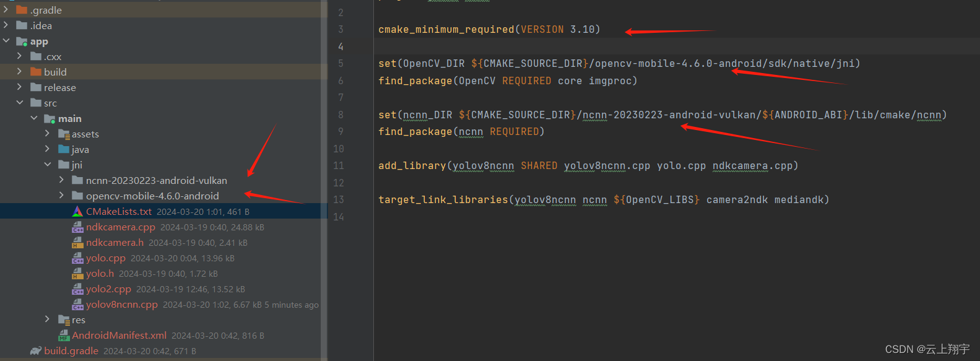Click the opencv-mobile folder icon

pyautogui.click(x=77, y=196)
